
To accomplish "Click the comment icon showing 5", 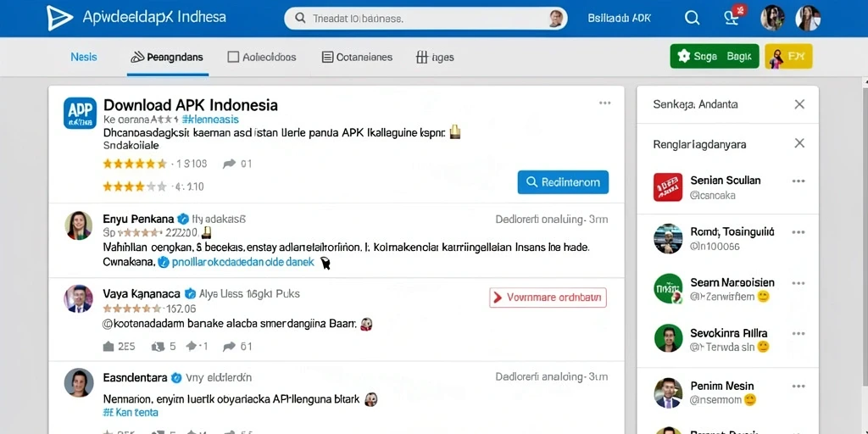I will (x=158, y=347).
